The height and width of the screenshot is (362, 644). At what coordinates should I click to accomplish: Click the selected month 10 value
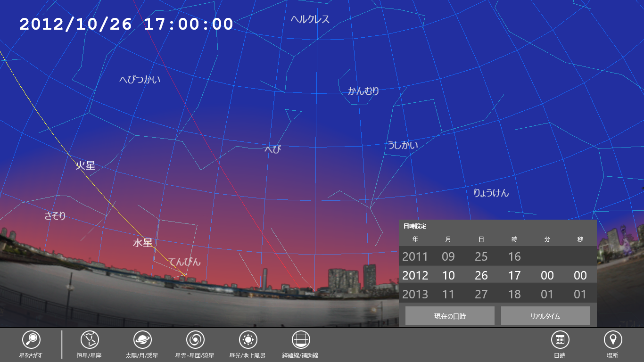coord(448,276)
